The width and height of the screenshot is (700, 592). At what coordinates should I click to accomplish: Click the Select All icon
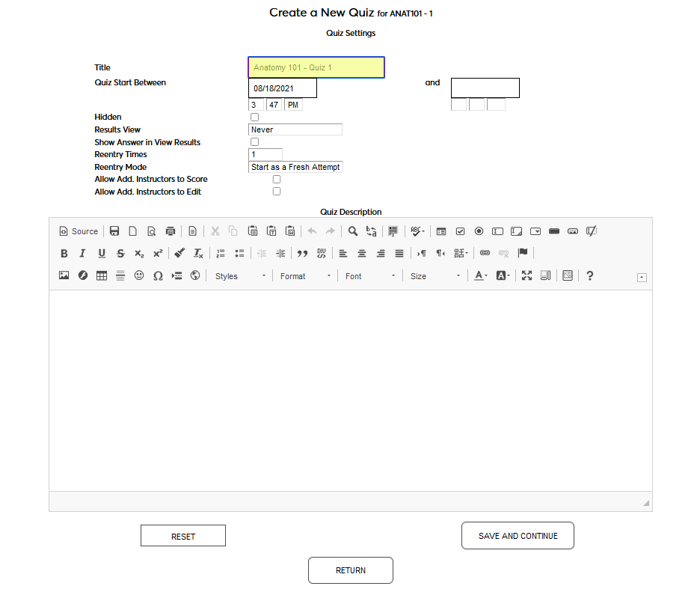[x=393, y=231]
